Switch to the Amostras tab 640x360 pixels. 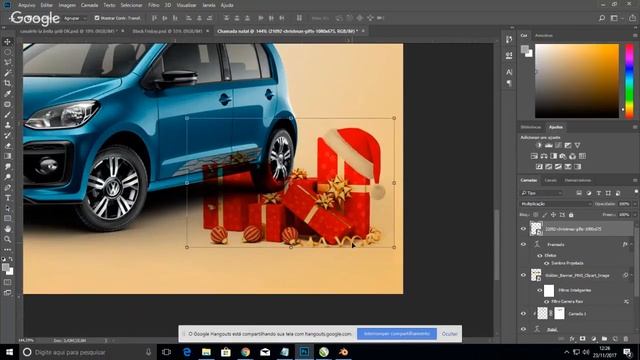click(x=544, y=36)
